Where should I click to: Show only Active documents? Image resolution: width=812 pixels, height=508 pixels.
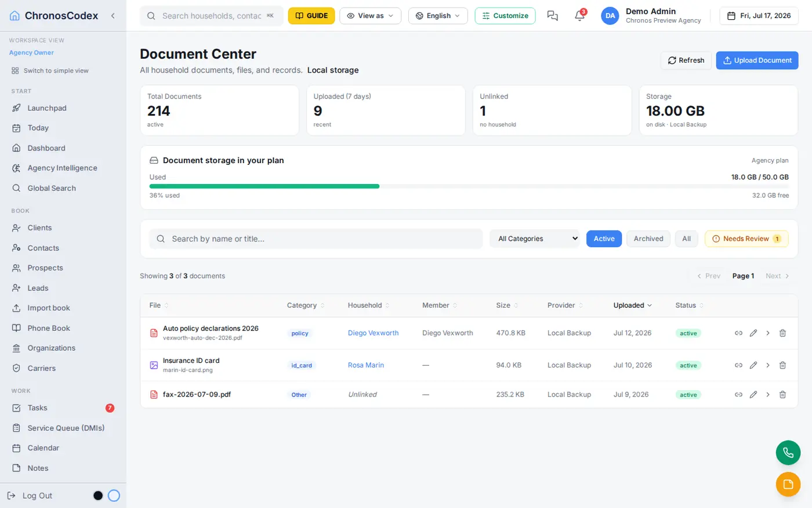coord(604,239)
